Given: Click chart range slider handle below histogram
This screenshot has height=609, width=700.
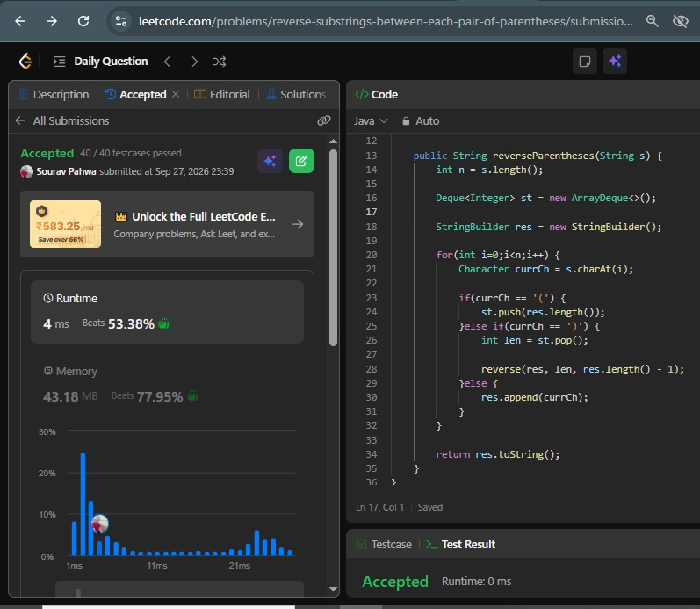Looking at the screenshot, I should point(78,592).
